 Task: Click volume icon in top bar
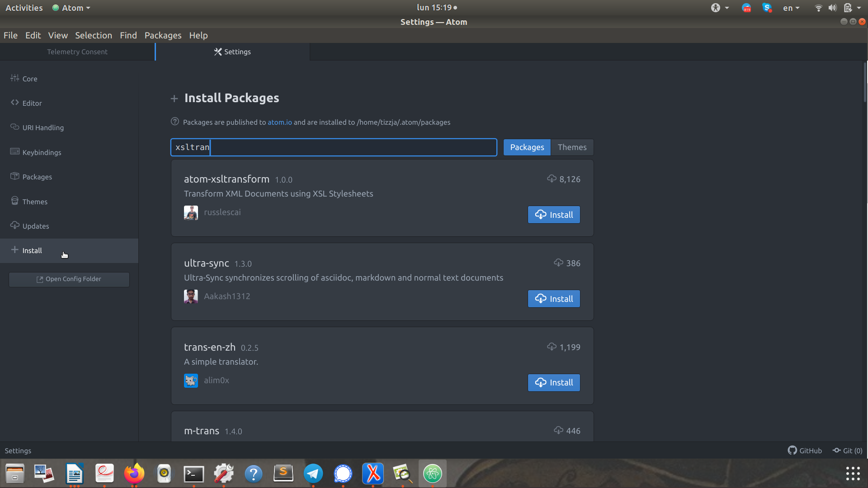tap(832, 8)
